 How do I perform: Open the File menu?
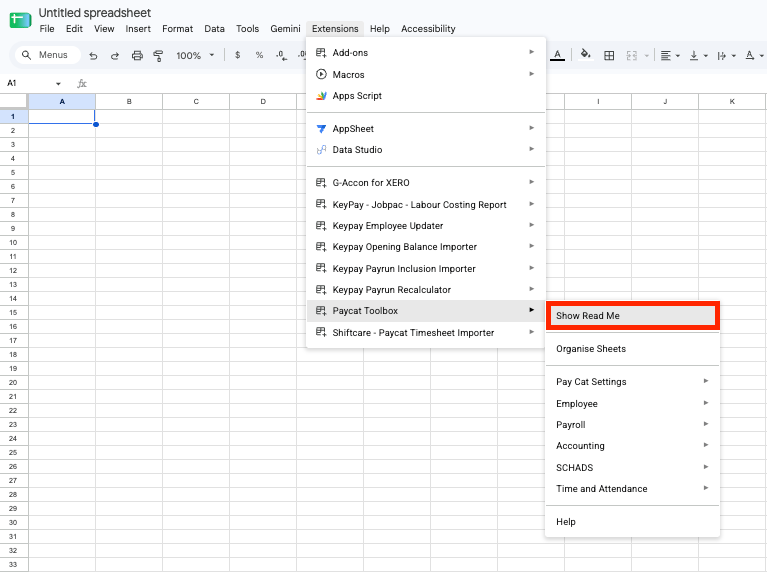(47, 29)
